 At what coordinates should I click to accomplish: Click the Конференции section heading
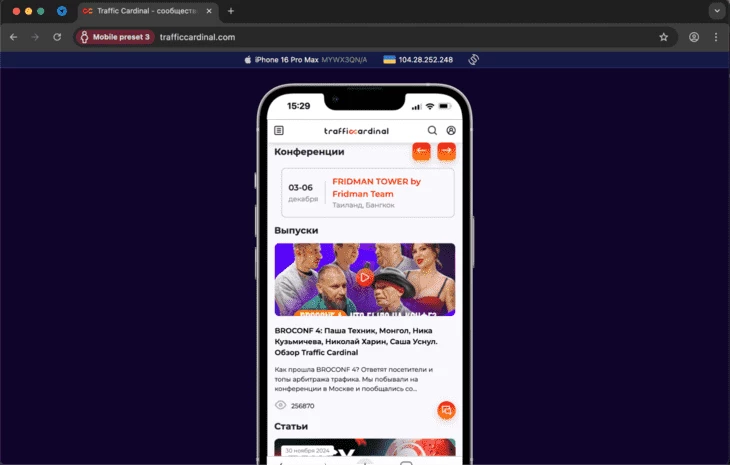pyautogui.click(x=309, y=151)
